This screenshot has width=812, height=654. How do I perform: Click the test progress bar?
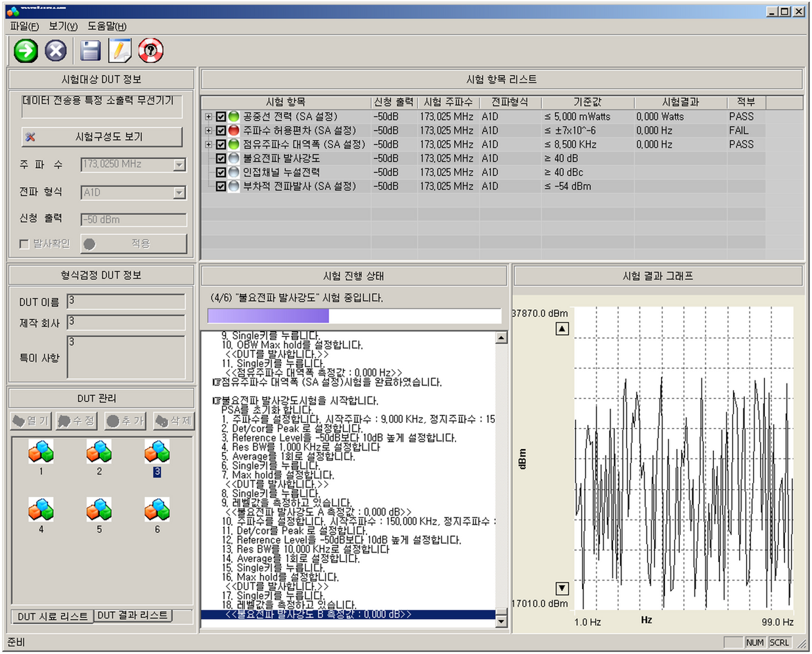pos(355,316)
